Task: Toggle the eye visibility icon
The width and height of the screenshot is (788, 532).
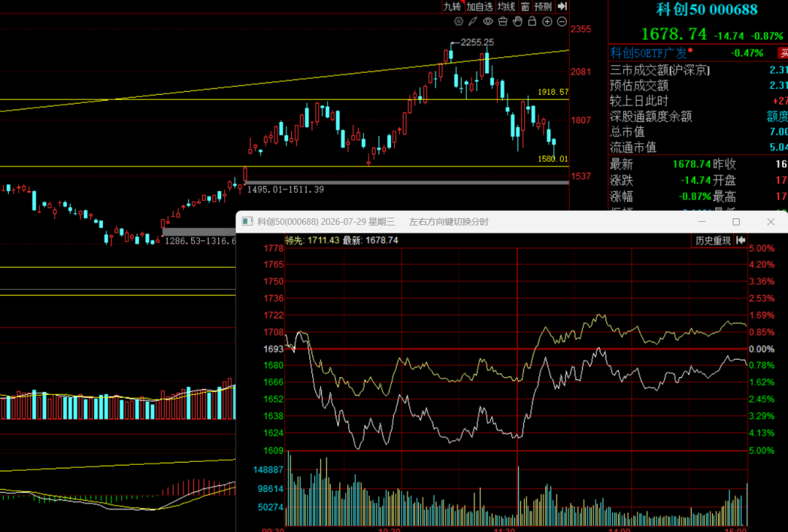Action: [488, 22]
